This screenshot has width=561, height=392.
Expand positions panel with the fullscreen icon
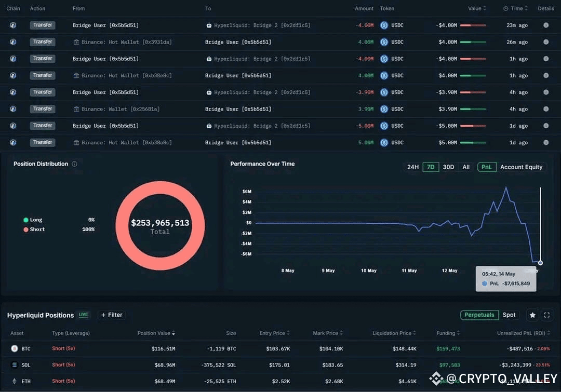pos(546,315)
